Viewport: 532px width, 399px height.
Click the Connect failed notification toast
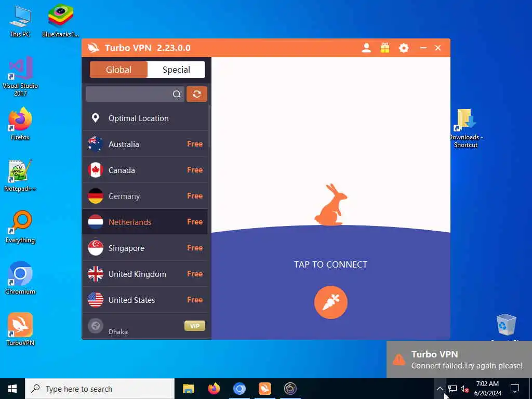coord(459,360)
